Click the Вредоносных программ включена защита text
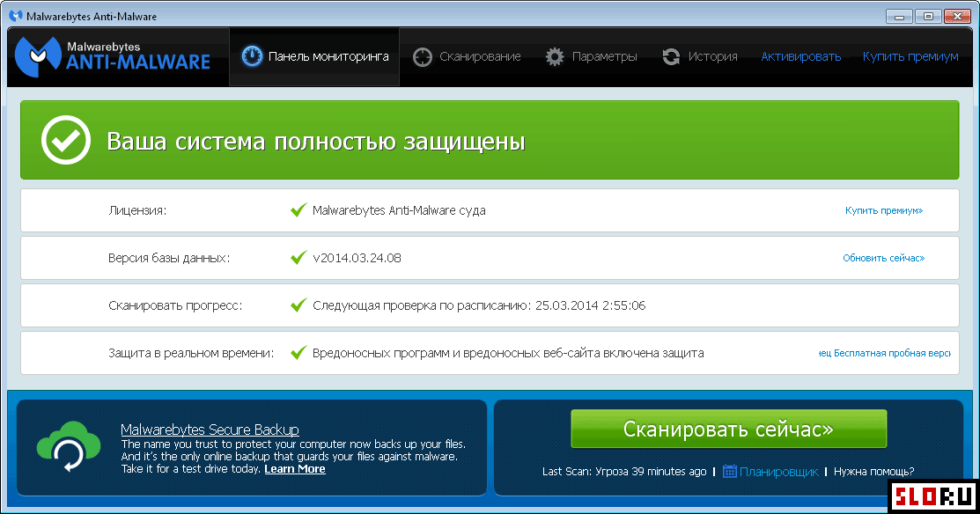Screen dimensions: 980x514 pyautogui.click(x=508, y=353)
